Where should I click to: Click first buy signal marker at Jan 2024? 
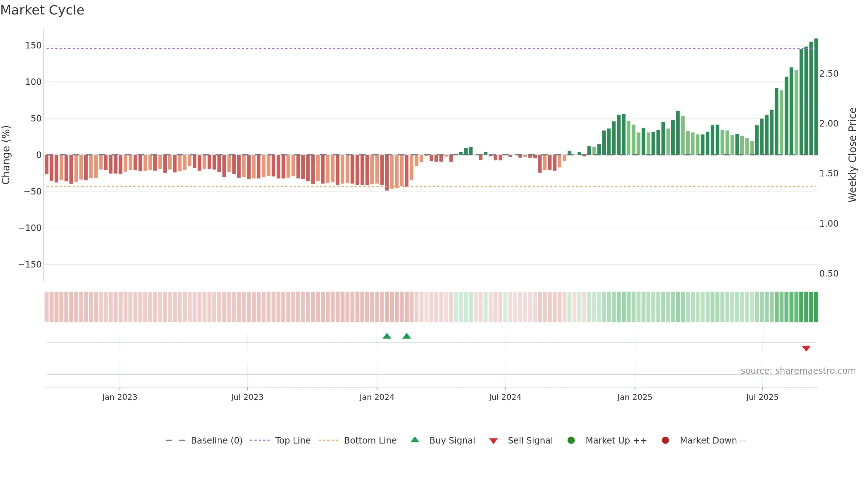(x=387, y=336)
